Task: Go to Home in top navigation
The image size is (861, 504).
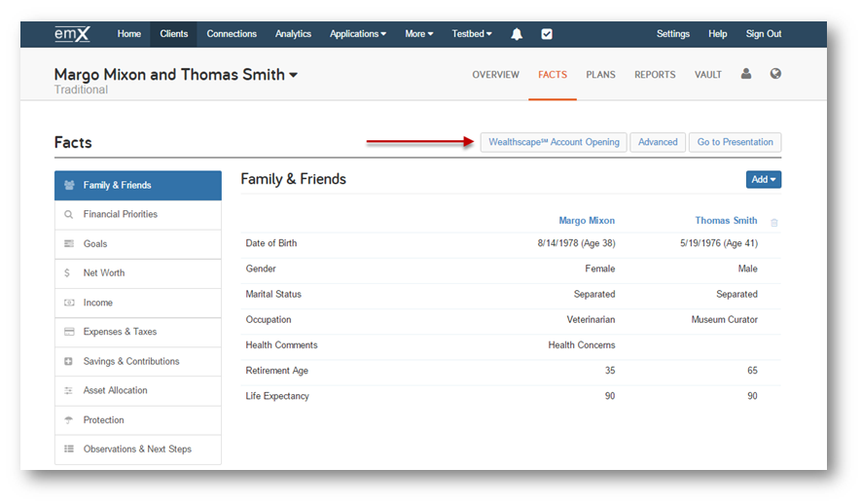Action: pyautogui.click(x=129, y=34)
